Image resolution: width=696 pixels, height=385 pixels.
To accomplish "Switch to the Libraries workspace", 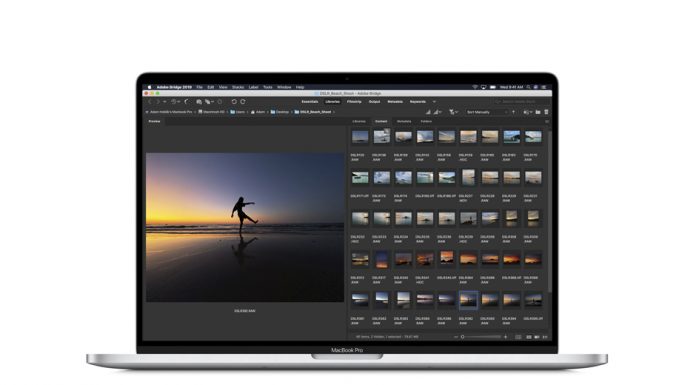I will pos(332,102).
